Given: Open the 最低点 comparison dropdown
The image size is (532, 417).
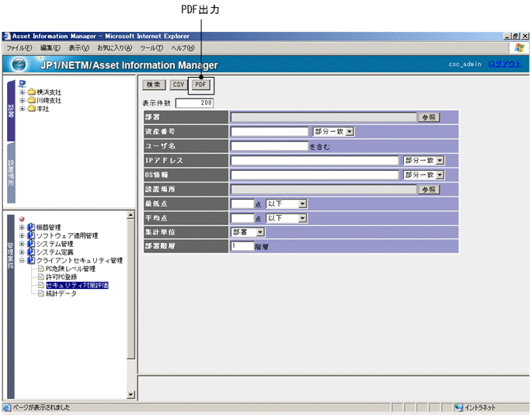Looking at the screenshot, I should pos(303,203).
